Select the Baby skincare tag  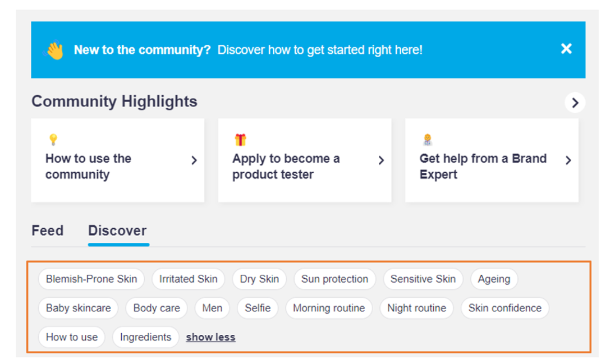pos(78,308)
